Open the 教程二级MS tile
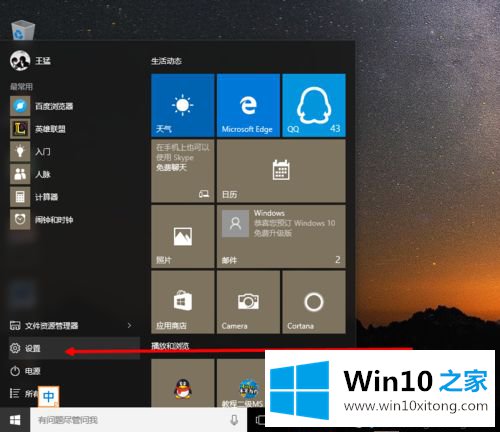Viewport: 500px width, 432px height. point(241,383)
